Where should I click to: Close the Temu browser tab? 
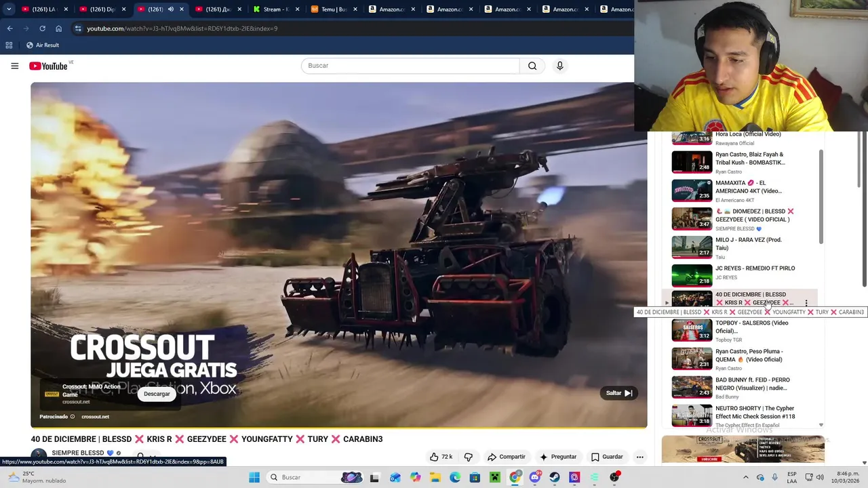click(x=356, y=9)
